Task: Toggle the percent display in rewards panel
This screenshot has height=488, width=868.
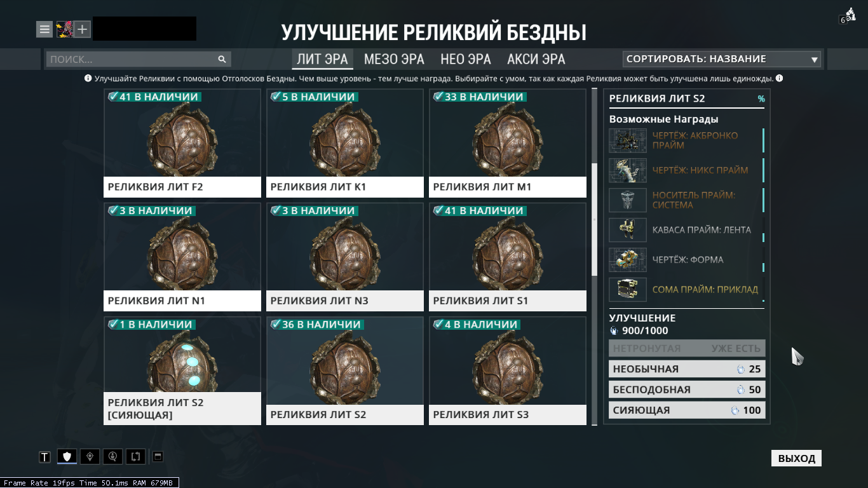Action: 761,99
